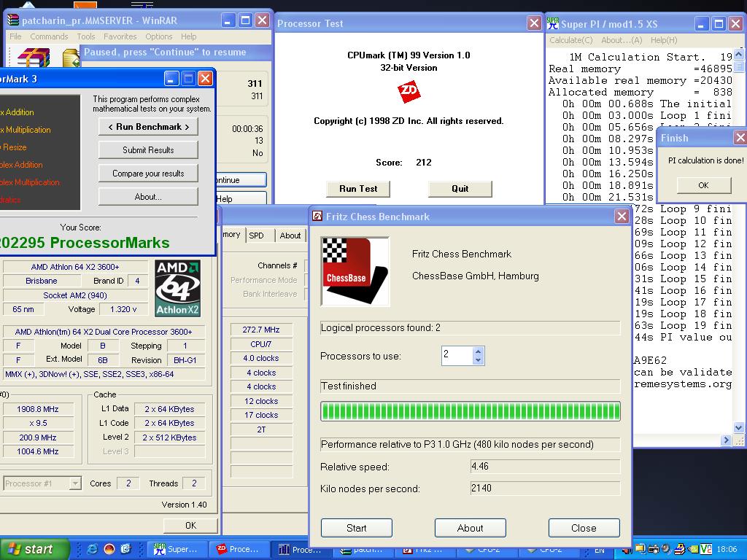Image resolution: width=747 pixels, height=560 pixels.
Task: Switch to the SPD tab in CPU-Z
Action: 256,236
